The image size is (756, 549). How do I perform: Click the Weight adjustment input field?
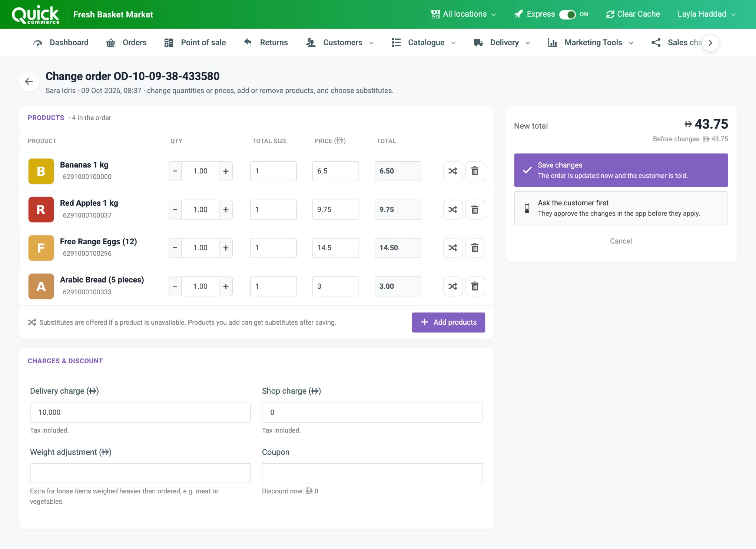pos(140,473)
